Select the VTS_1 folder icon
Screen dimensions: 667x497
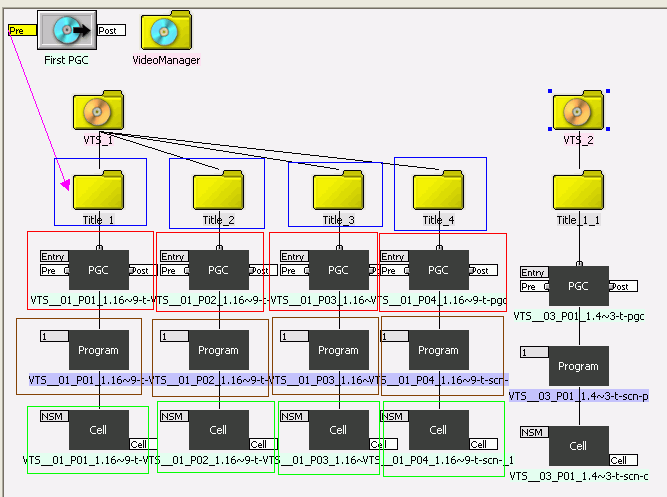tap(98, 110)
